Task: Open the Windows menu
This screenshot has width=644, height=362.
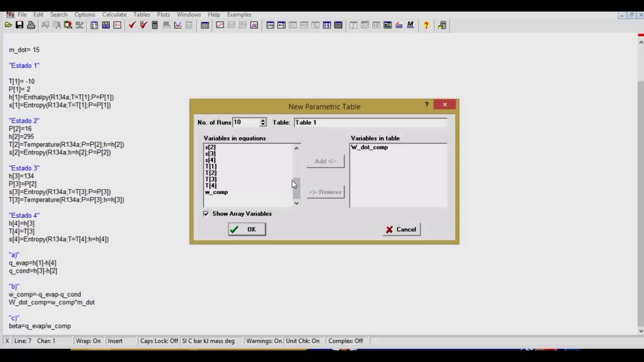Action: (x=189, y=15)
